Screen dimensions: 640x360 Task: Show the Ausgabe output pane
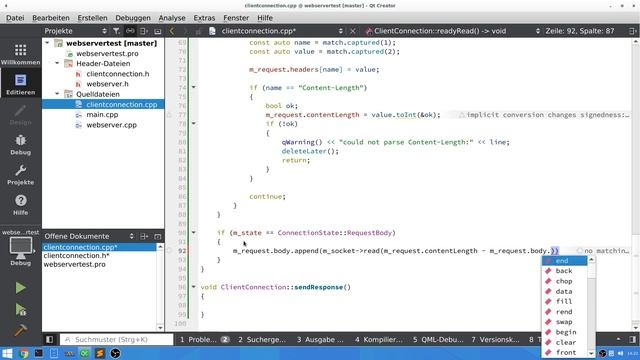coord(320,340)
